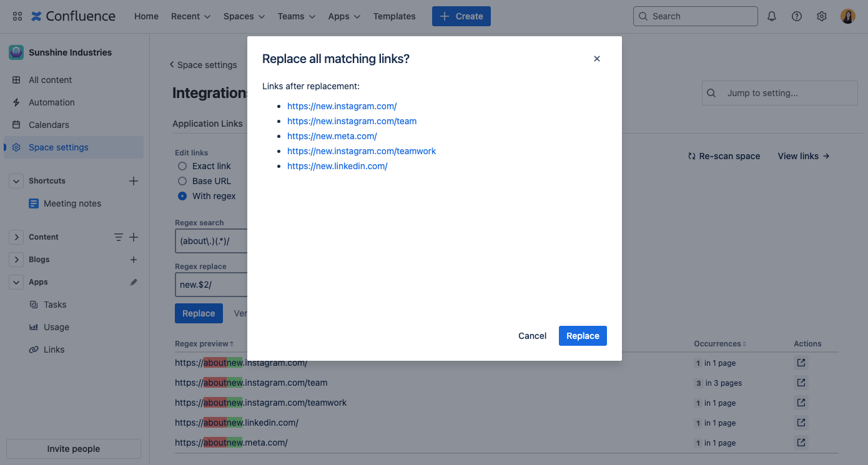
Task: Open the Calendars section in the sidebar
Action: [x=48, y=124]
